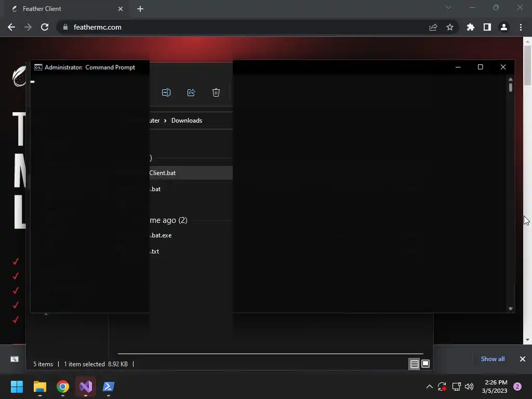Close the Feather Client tab
Image resolution: width=532 pixels, height=399 pixels.
click(121, 9)
